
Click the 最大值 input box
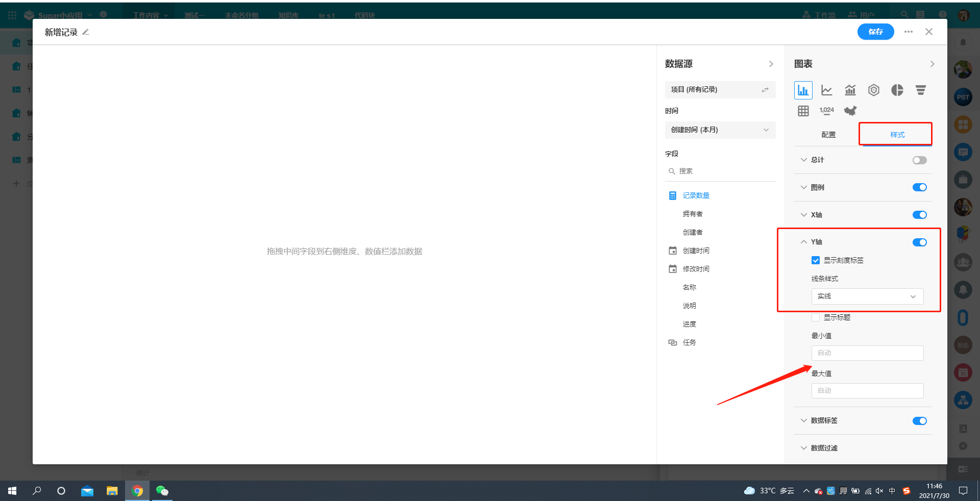coord(867,391)
